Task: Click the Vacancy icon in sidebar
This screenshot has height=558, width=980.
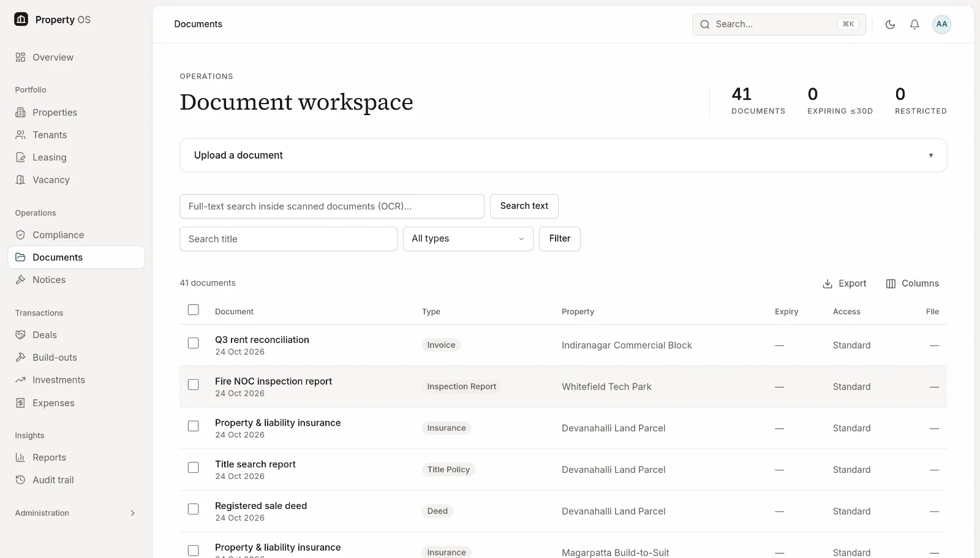Action: pyautogui.click(x=20, y=179)
